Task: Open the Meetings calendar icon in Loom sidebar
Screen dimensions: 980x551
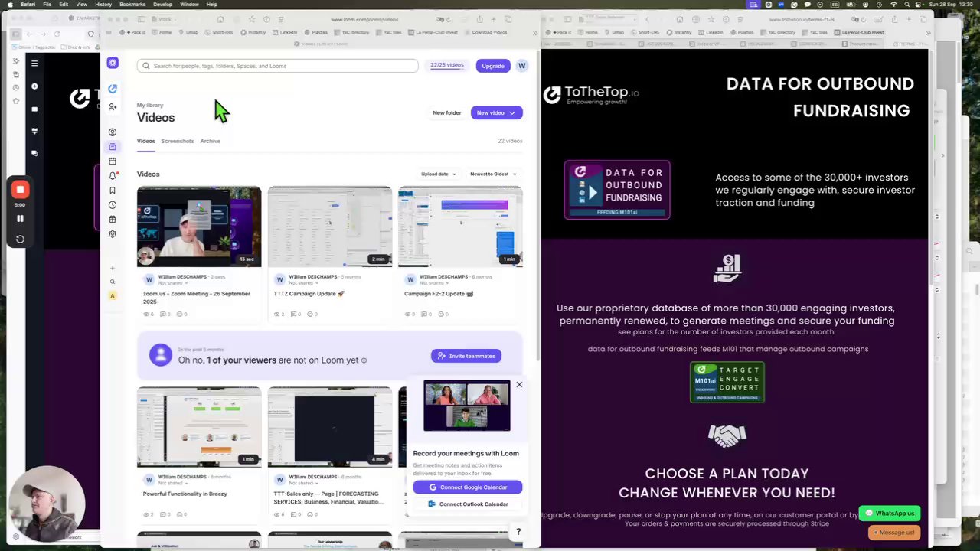Action: coord(113,161)
